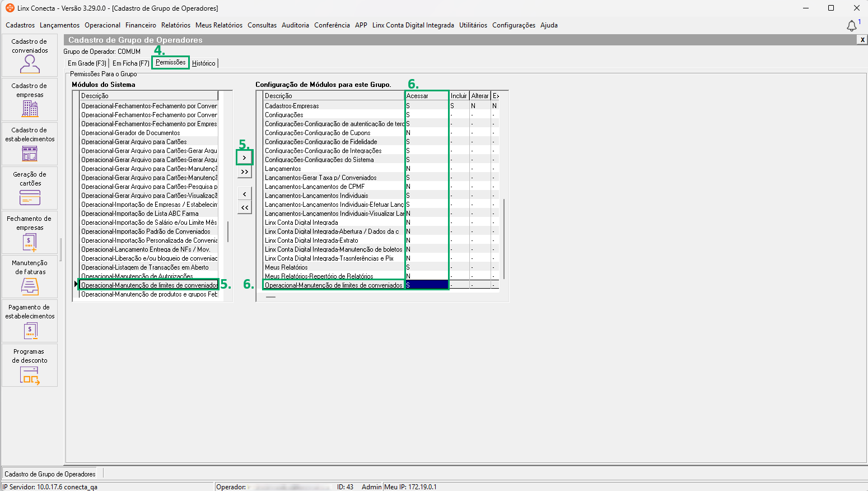This screenshot has height=491, width=868.
Task: Open the Configurações menu
Action: pyautogui.click(x=514, y=25)
